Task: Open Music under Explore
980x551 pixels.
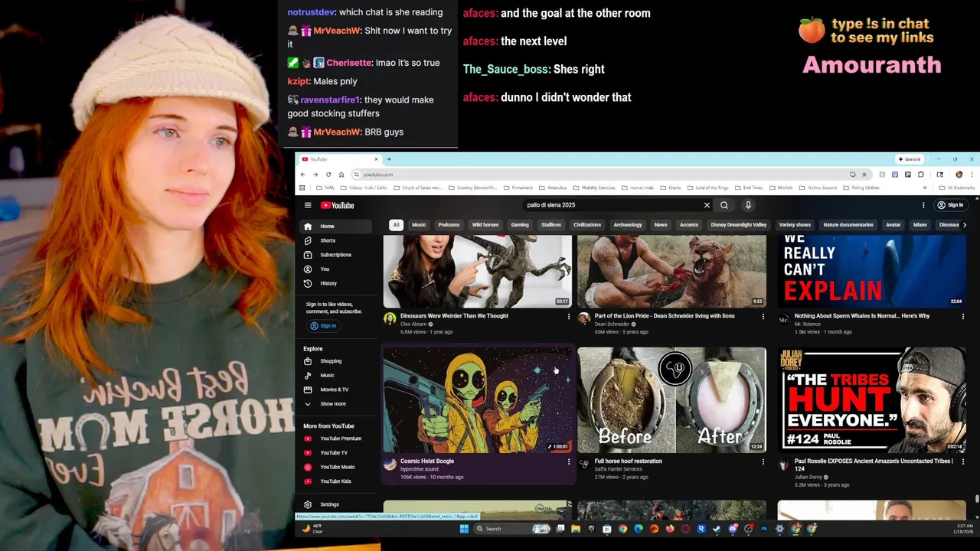Action: [337, 375]
